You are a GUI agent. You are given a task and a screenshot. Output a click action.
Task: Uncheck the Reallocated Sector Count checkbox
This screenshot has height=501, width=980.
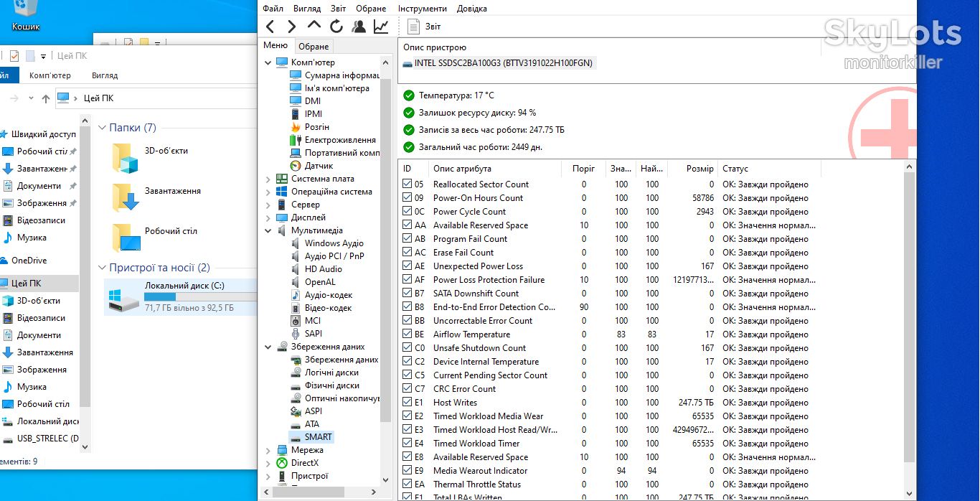pos(407,184)
